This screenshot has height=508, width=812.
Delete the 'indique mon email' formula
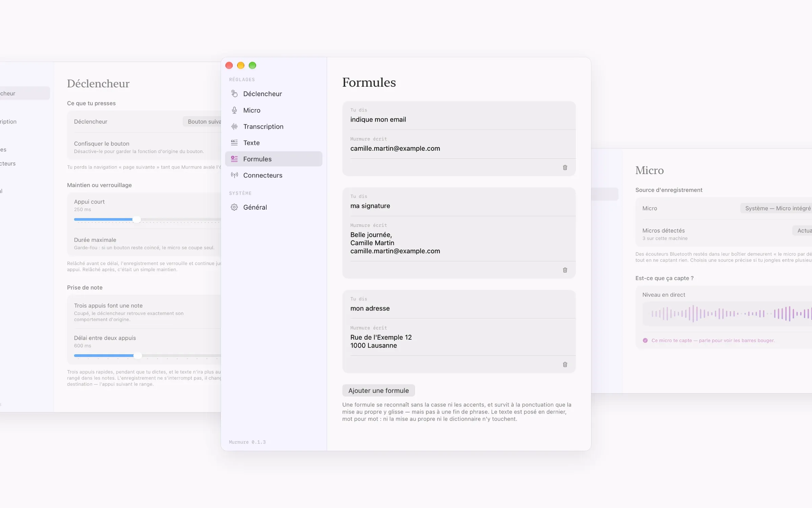tap(565, 168)
